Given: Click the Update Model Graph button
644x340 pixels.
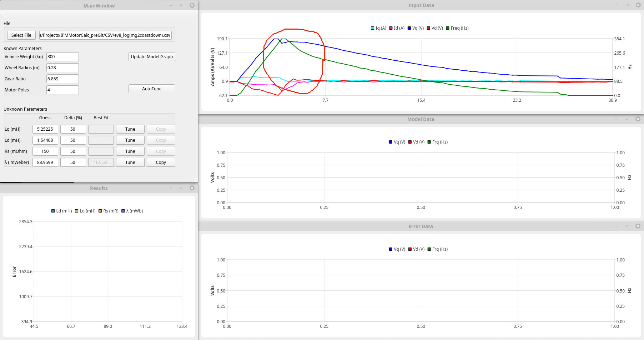Looking at the screenshot, I should (x=152, y=57).
